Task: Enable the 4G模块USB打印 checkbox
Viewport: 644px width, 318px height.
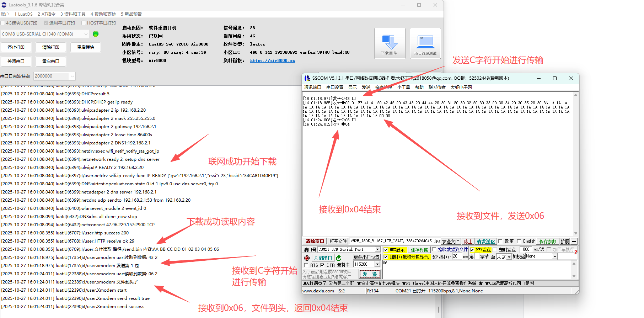Action: (3, 23)
